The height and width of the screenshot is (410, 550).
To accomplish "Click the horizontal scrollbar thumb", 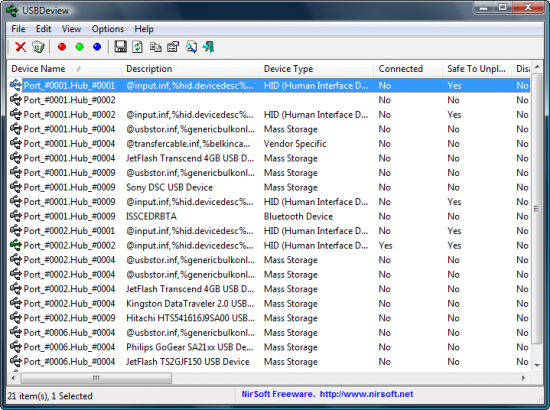I will (96, 378).
